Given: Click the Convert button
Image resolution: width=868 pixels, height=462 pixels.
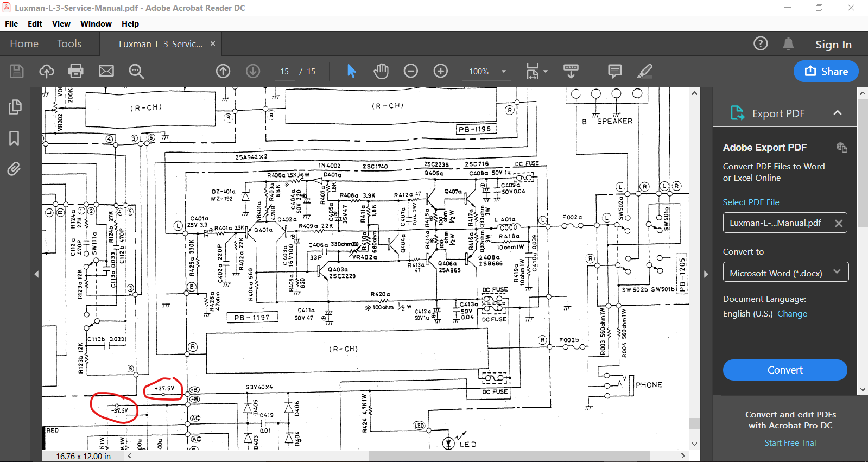Looking at the screenshot, I should coord(785,370).
